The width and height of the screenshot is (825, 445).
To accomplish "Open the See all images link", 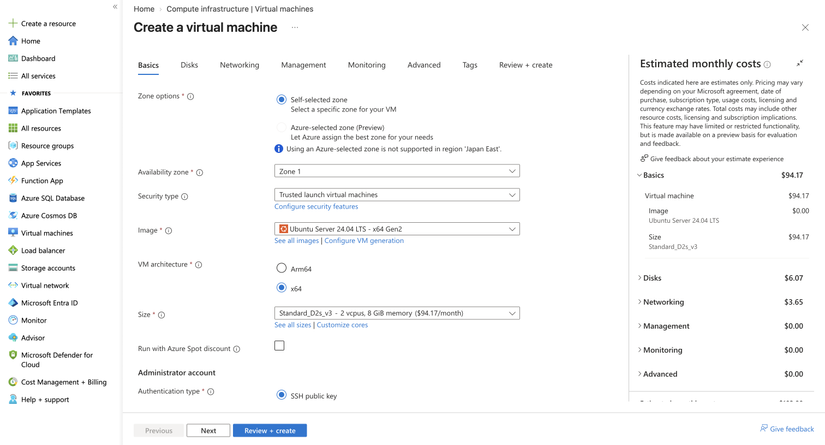I will pyautogui.click(x=296, y=240).
